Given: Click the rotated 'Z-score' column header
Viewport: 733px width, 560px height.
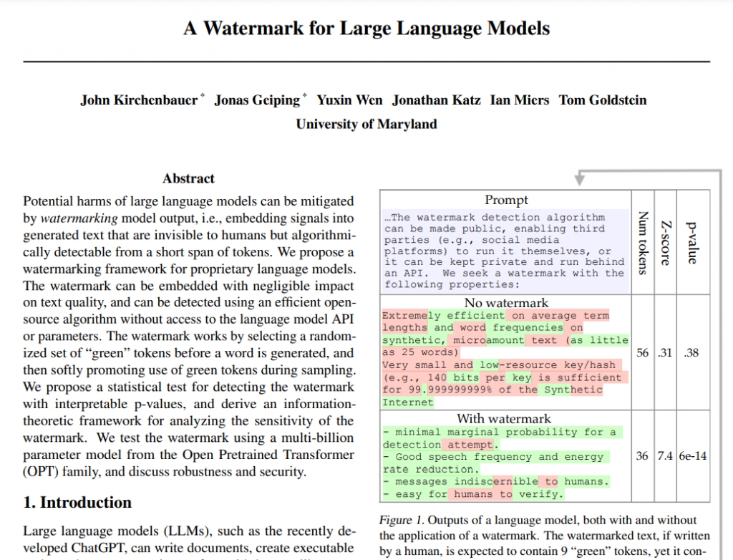Looking at the screenshot, I should click(665, 242).
